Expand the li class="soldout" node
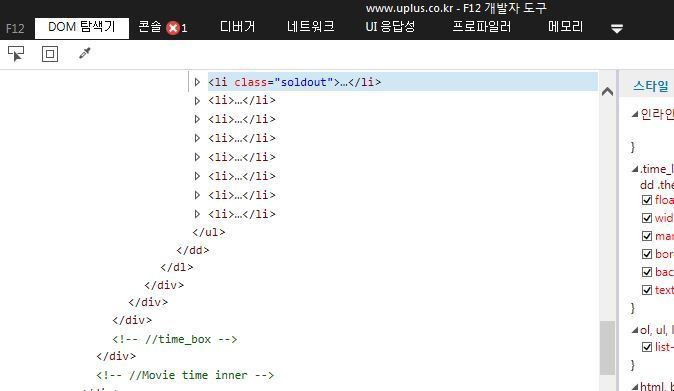 (x=197, y=82)
